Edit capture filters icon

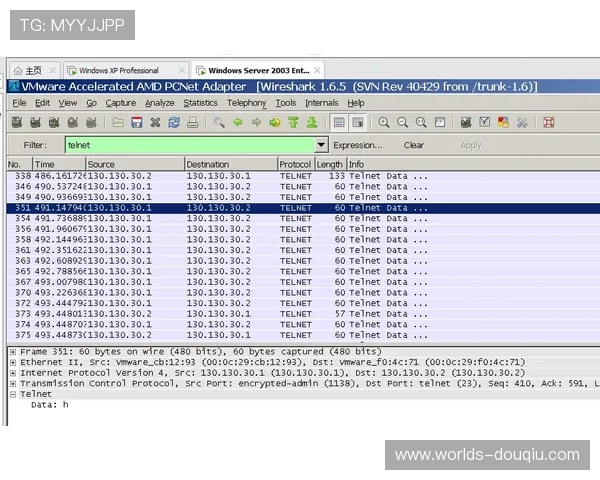click(x=466, y=122)
